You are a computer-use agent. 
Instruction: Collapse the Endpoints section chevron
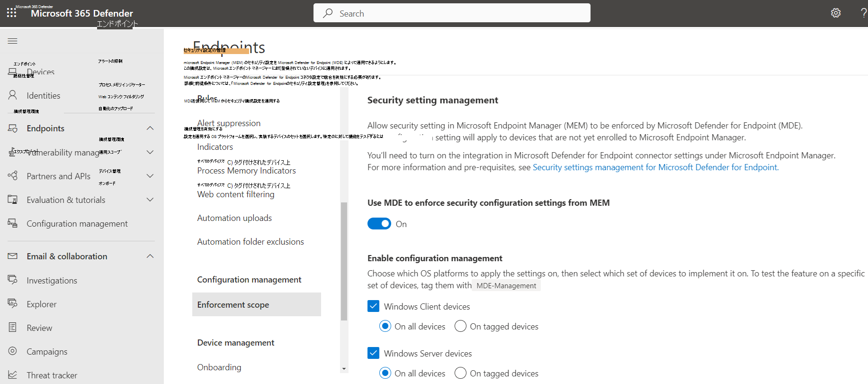[150, 128]
